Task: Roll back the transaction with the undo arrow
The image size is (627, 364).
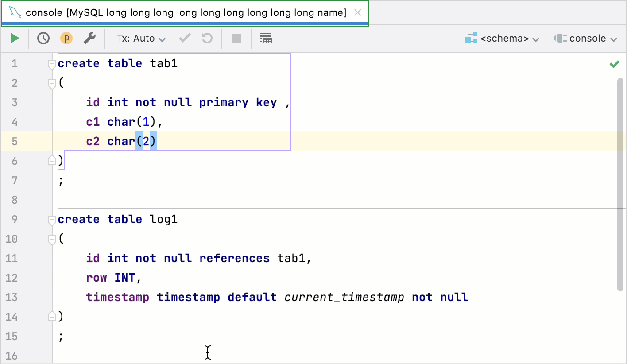Action: click(207, 39)
